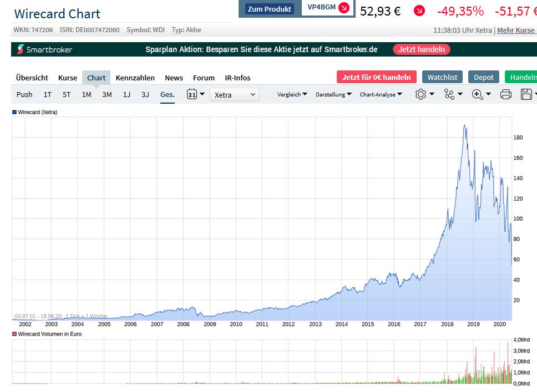Image resolution: width=537 pixels, height=392 pixels.
Task: Open the Xetra exchange dropdown
Action: (x=235, y=95)
